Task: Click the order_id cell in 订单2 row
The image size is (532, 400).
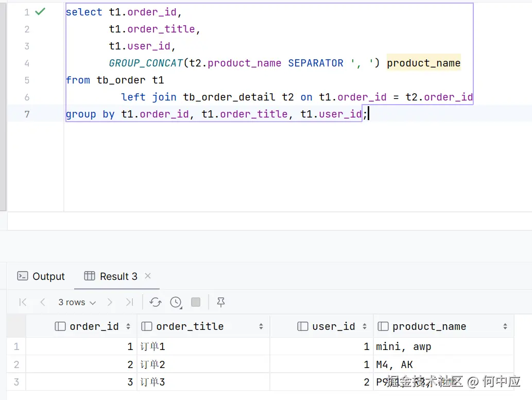Action: pos(81,364)
